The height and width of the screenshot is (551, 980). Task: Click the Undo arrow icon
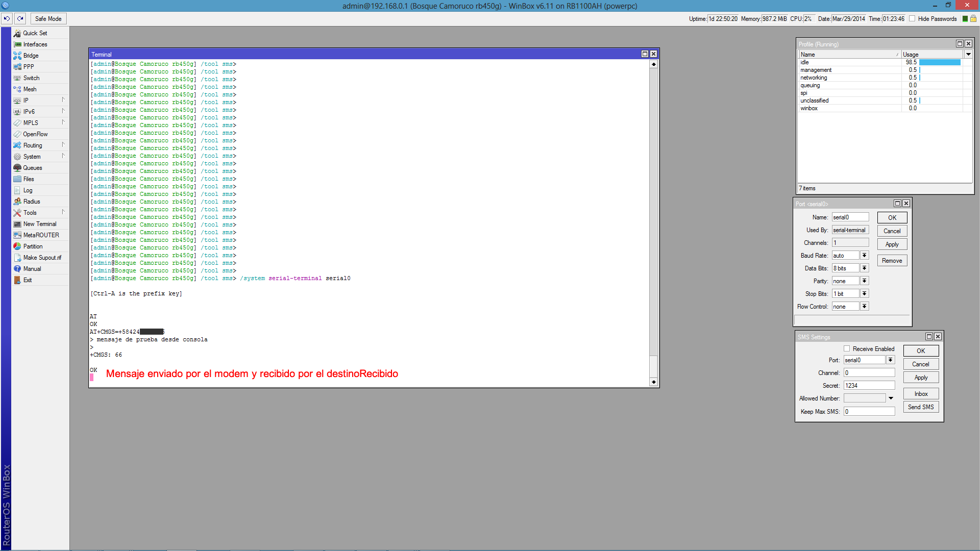pos(7,19)
